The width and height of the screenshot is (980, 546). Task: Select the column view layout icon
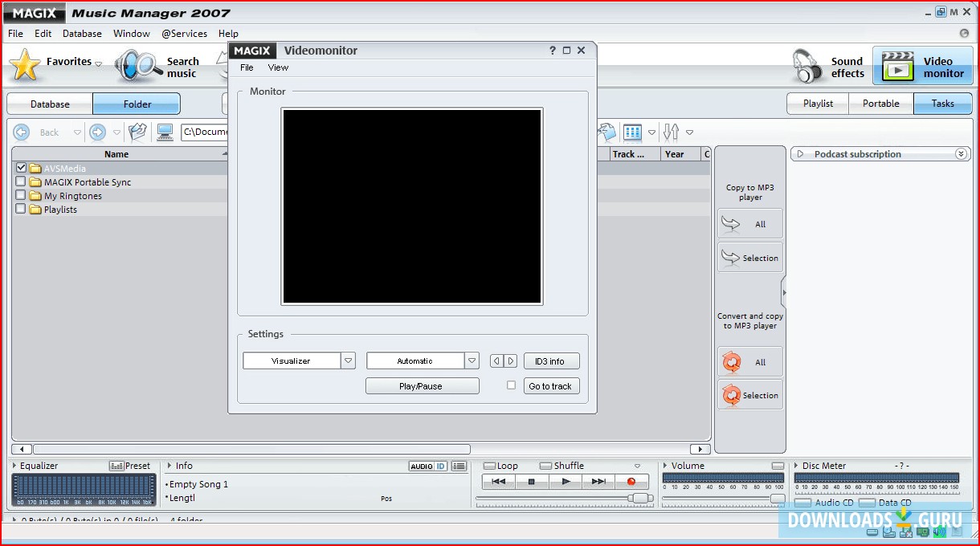pos(632,132)
